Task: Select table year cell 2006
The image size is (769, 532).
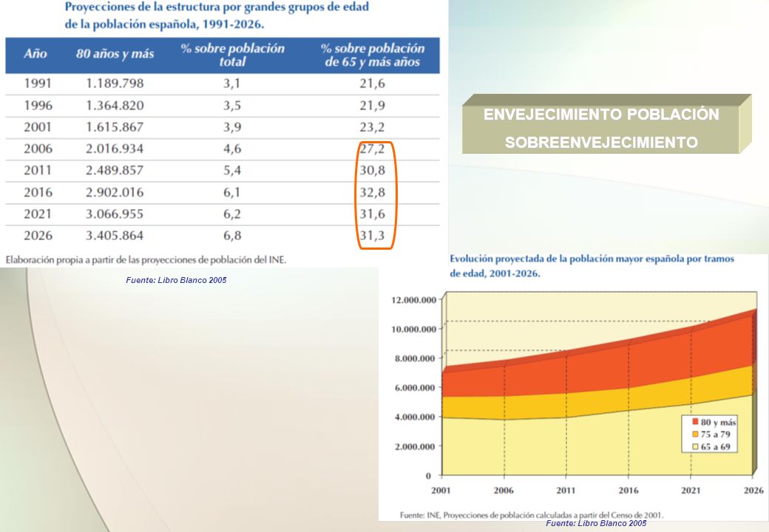Action: tap(38, 149)
